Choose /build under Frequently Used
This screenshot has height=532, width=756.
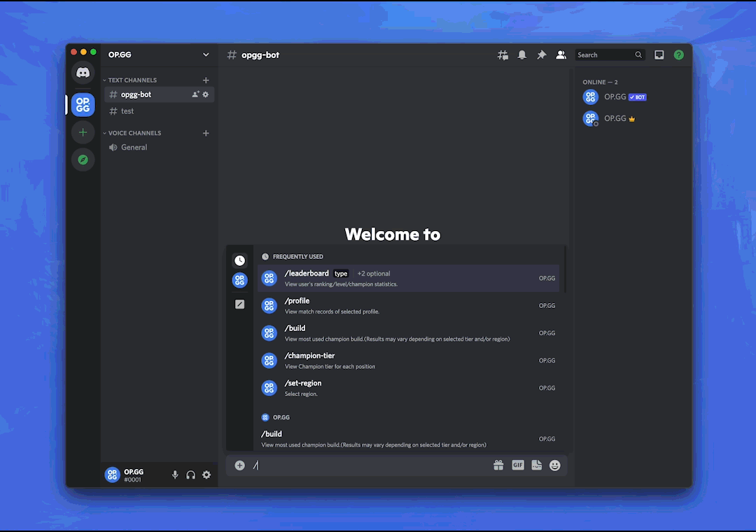click(x=408, y=333)
